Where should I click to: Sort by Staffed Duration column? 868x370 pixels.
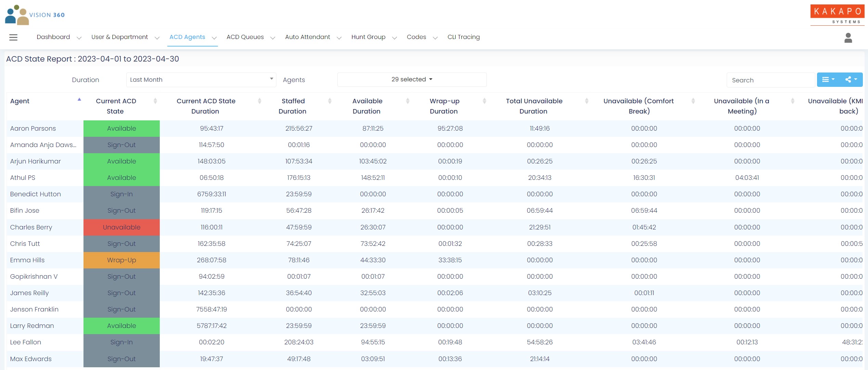(330, 101)
